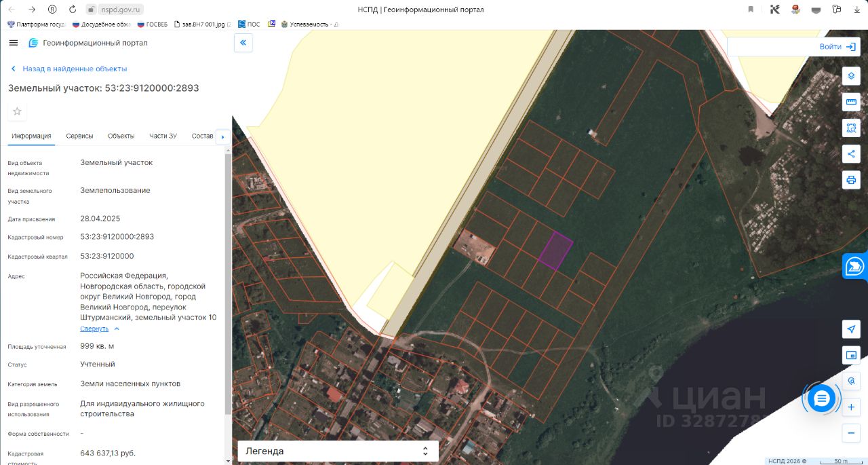Return via Назад в найденные объекты
Viewport: 868px width, 465px height.
point(68,69)
